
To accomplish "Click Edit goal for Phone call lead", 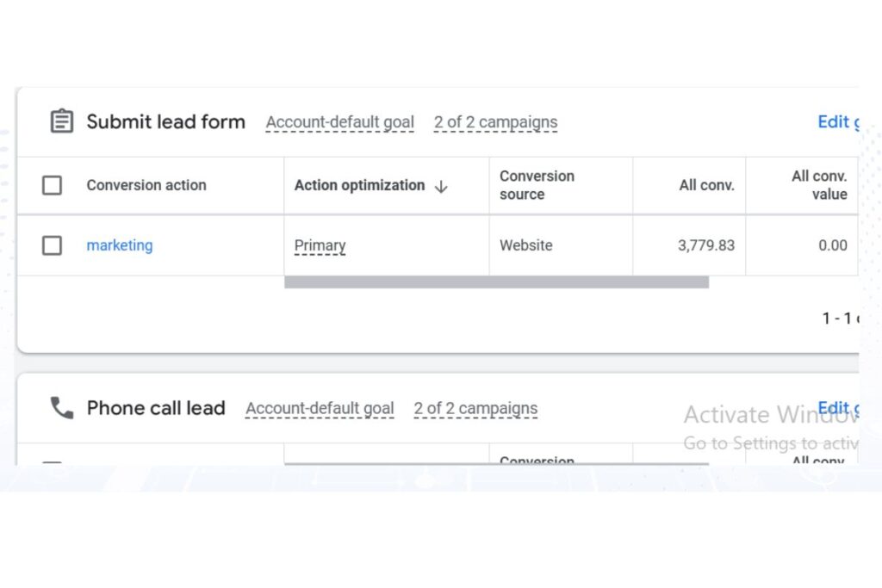I will point(838,407).
